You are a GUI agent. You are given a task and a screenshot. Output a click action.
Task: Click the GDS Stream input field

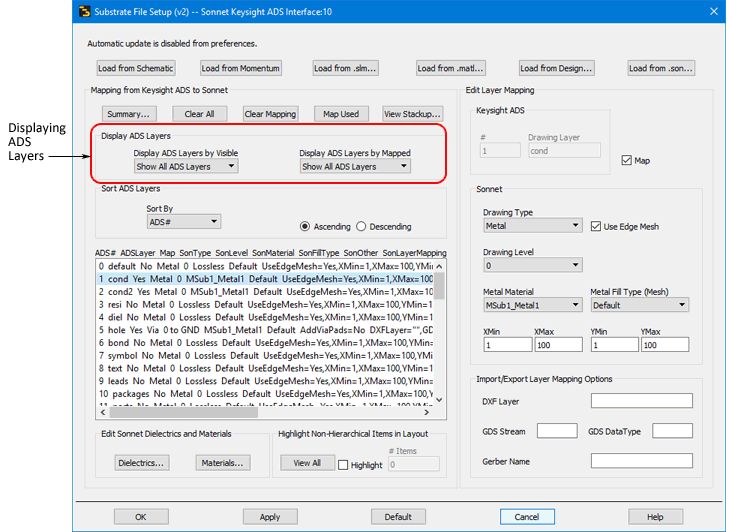pyautogui.click(x=557, y=431)
